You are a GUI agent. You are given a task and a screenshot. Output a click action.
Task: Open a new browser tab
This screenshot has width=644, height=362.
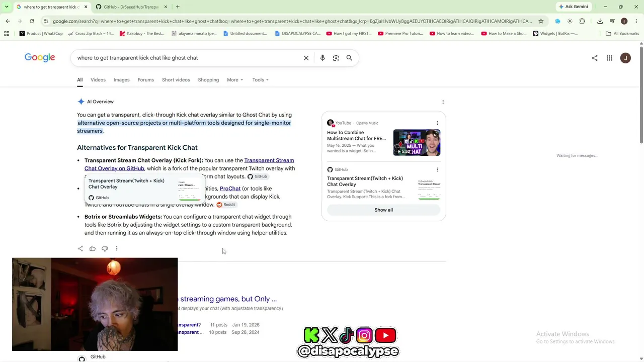pos(178,7)
